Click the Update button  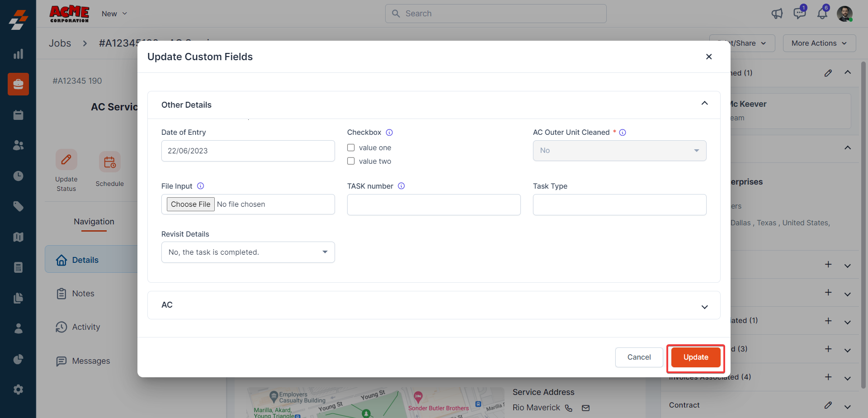pos(695,357)
